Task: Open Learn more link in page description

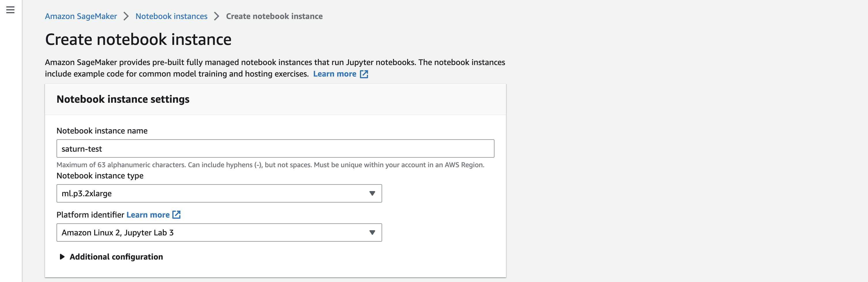Action: click(x=335, y=74)
